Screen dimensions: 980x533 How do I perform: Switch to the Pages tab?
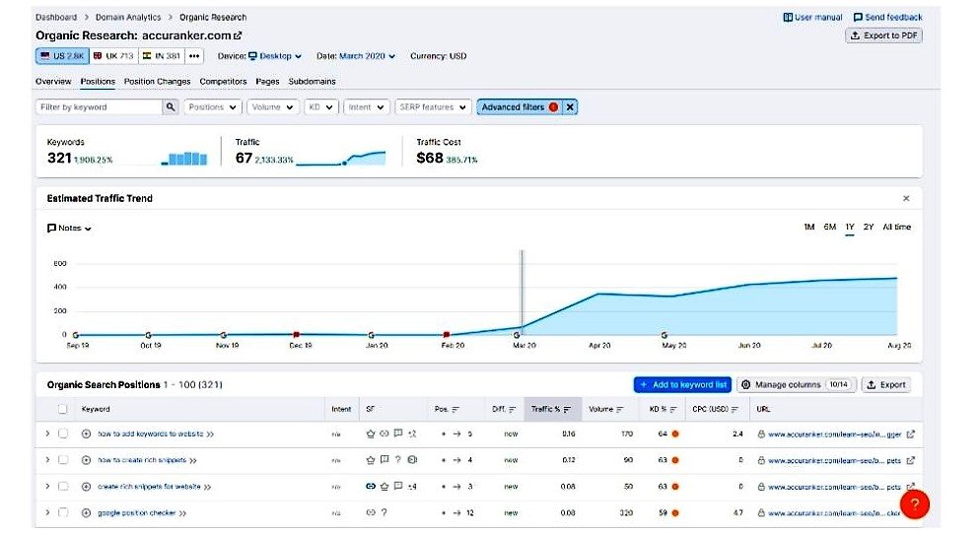coord(267,81)
